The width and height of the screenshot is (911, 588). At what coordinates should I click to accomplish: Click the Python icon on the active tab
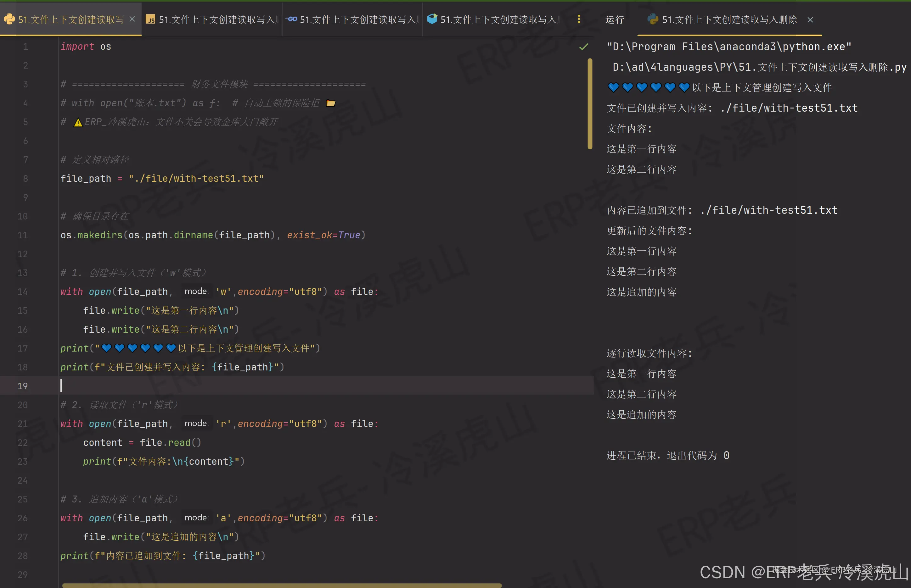pyautogui.click(x=9, y=19)
